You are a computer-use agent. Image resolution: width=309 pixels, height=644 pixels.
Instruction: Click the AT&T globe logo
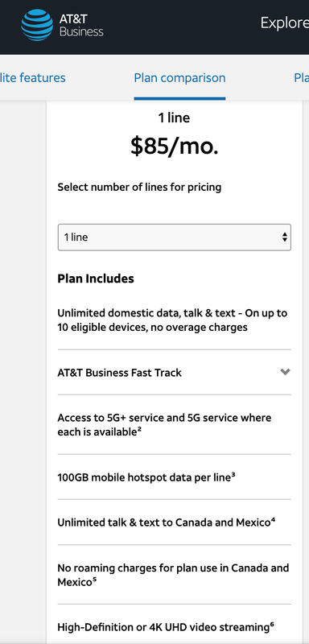coord(37,26)
